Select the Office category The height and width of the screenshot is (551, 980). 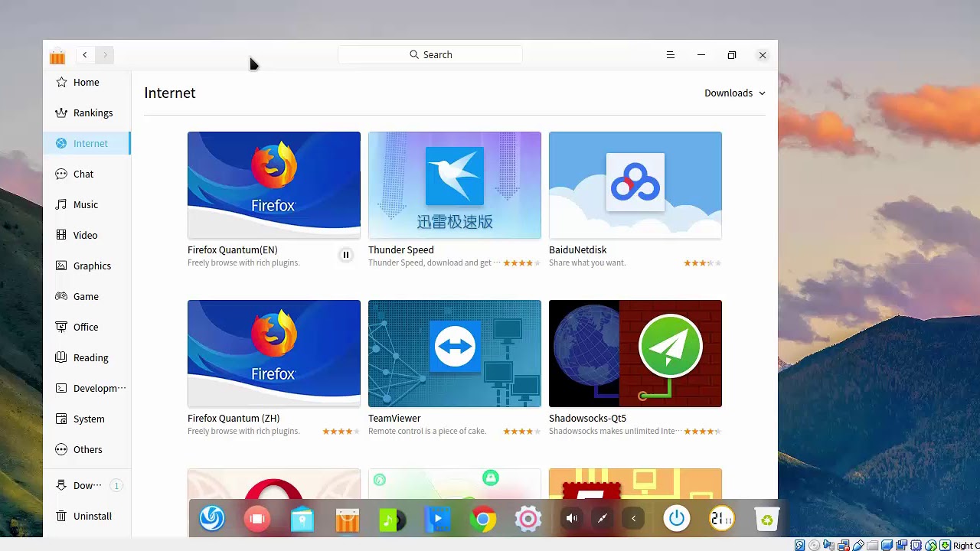coord(87,327)
